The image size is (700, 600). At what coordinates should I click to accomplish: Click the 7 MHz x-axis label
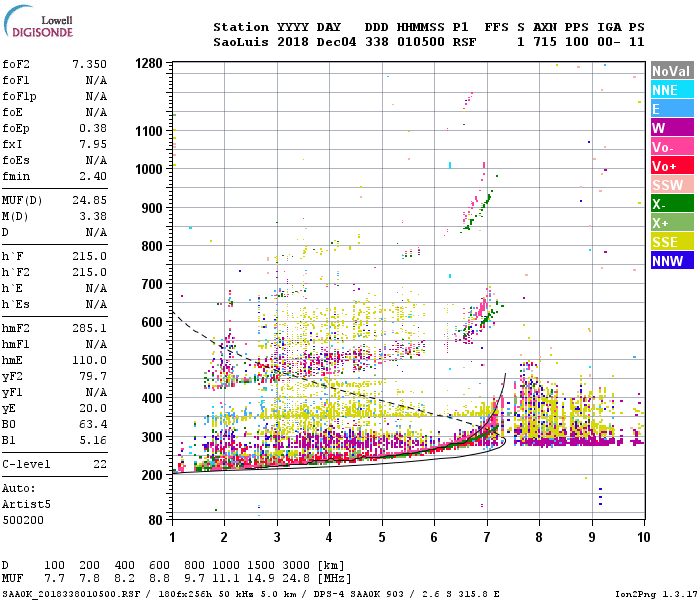(x=487, y=537)
